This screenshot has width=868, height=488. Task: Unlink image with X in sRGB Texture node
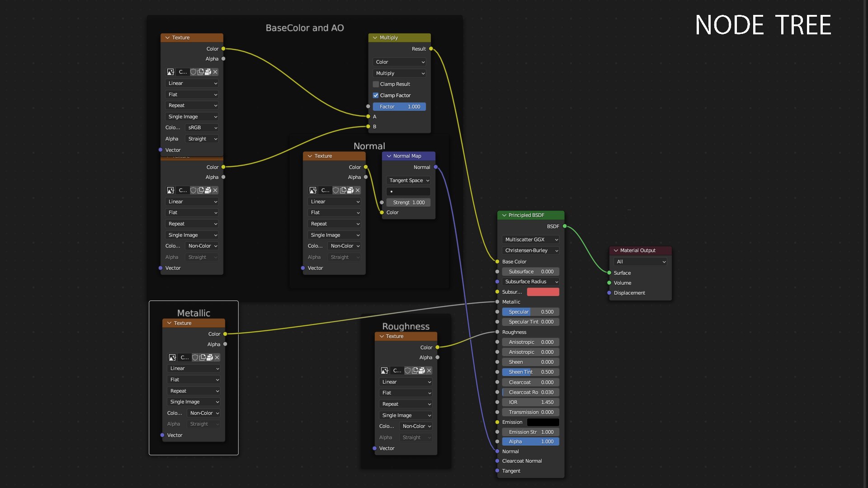pyautogui.click(x=215, y=72)
